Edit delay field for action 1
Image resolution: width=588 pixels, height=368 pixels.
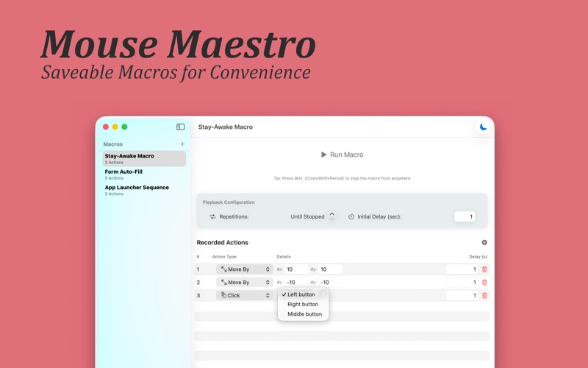[x=462, y=269]
